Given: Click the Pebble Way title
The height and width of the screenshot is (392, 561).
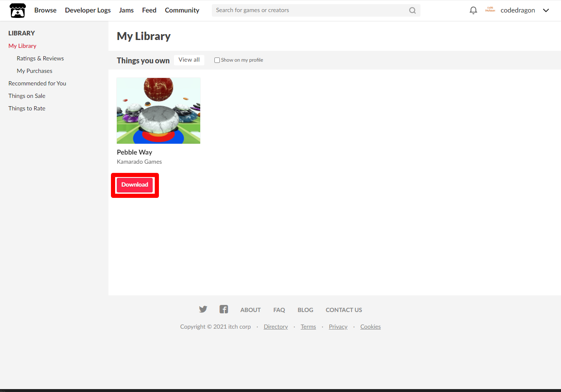Looking at the screenshot, I should pos(134,152).
